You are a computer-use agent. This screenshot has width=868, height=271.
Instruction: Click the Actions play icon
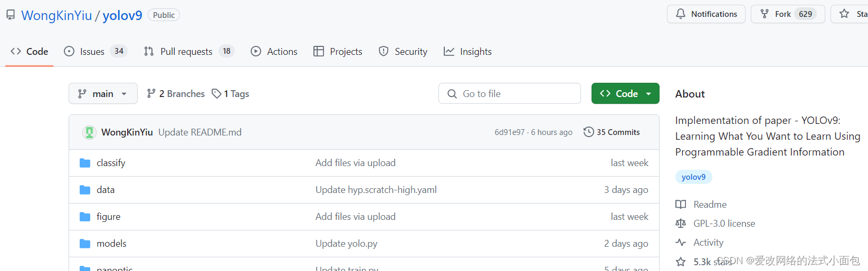click(256, 51)
